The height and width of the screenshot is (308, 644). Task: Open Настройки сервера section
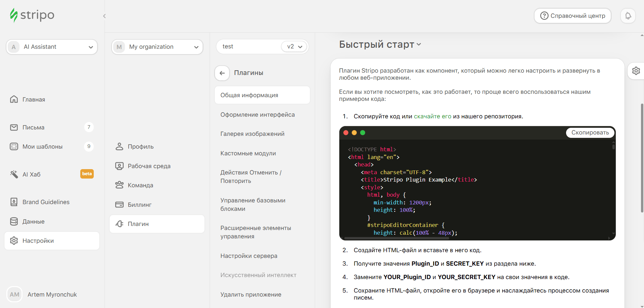249,256
